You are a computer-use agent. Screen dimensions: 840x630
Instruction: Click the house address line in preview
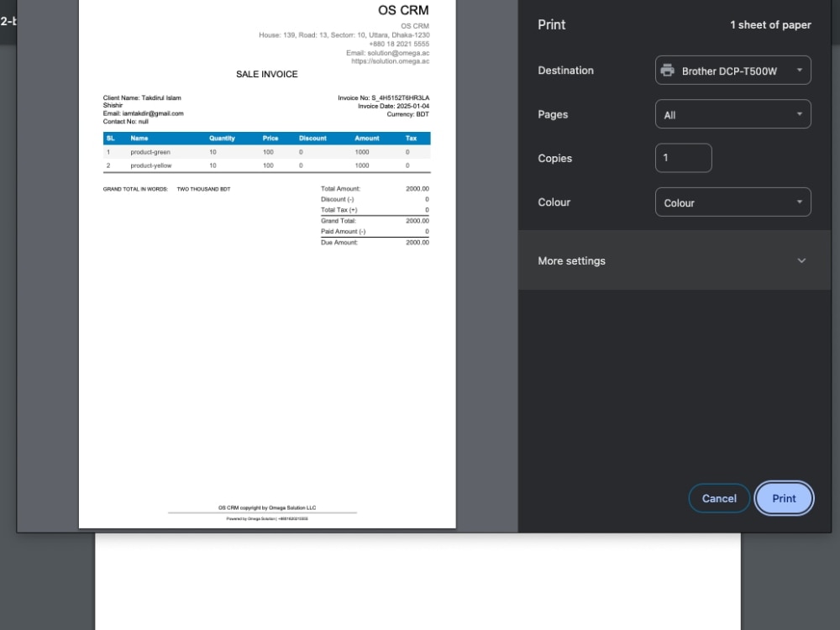click(x=344, y=34)
